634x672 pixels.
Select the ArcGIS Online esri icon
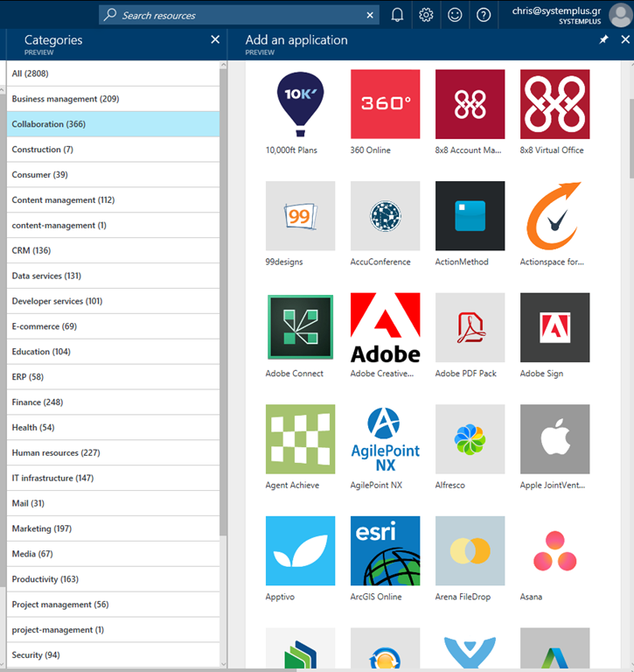point(385,550)
